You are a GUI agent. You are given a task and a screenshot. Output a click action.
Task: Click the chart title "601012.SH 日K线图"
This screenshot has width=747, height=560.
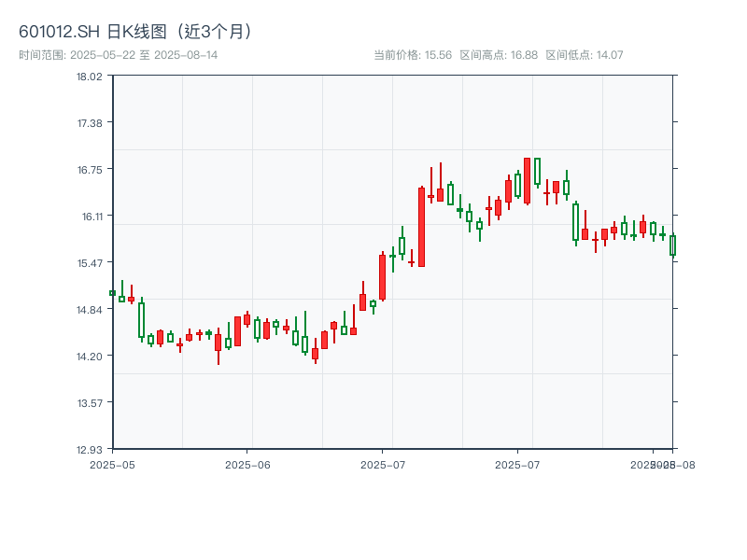pos(93,31)
